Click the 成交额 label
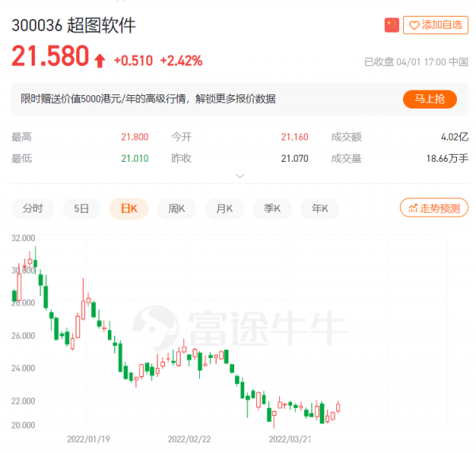Screen dimensions: 476x453 [x=346, y=137]
